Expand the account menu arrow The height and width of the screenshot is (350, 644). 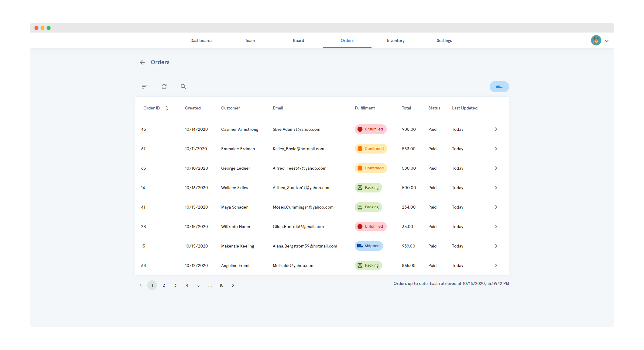[x=607, y=41]
